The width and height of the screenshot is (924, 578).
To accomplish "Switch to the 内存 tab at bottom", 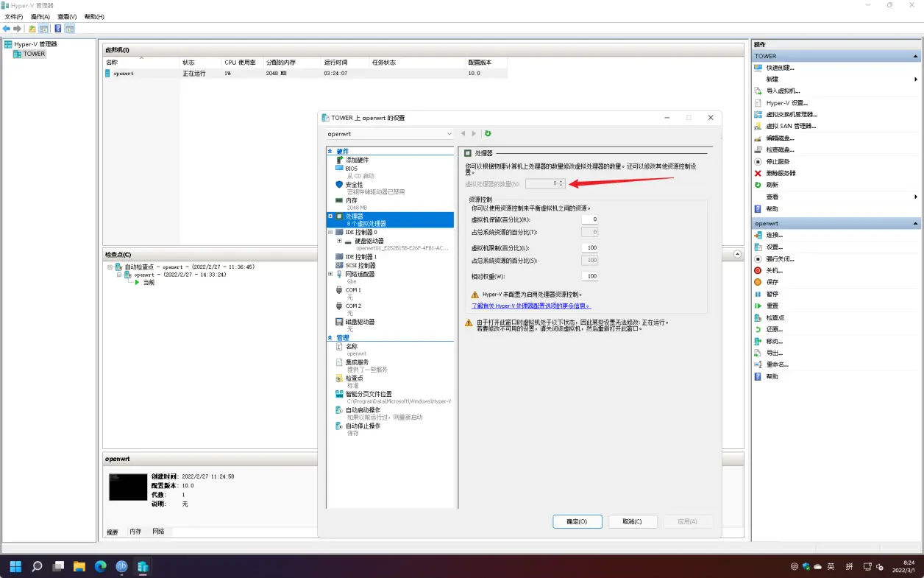I will pos(136,532).
